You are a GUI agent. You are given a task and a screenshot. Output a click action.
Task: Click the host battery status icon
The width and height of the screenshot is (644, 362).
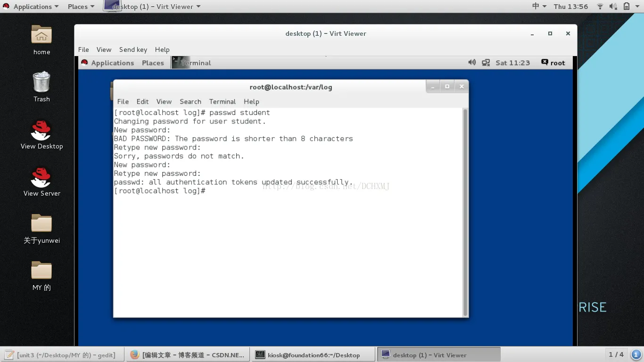(627, 7)
